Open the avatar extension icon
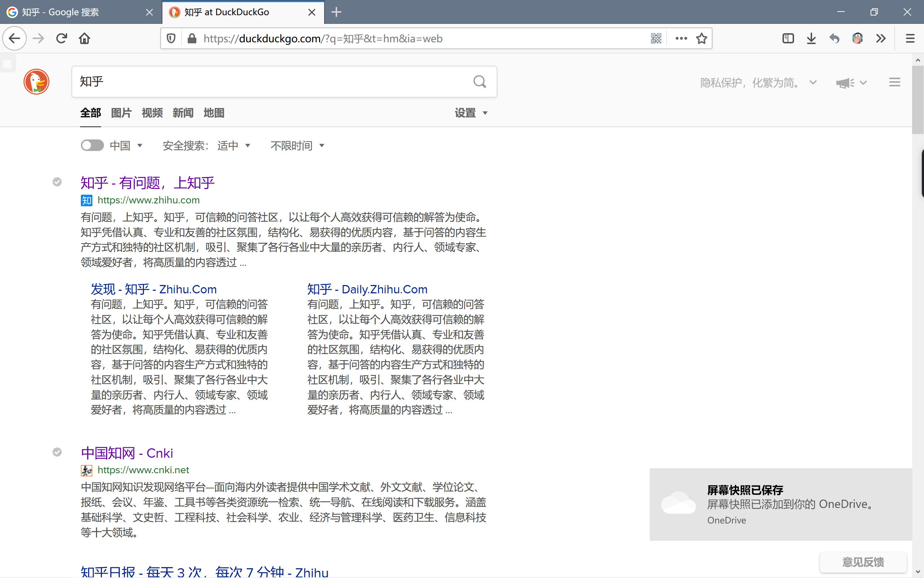This screenshot has height=578, width=924. [858, 38]
